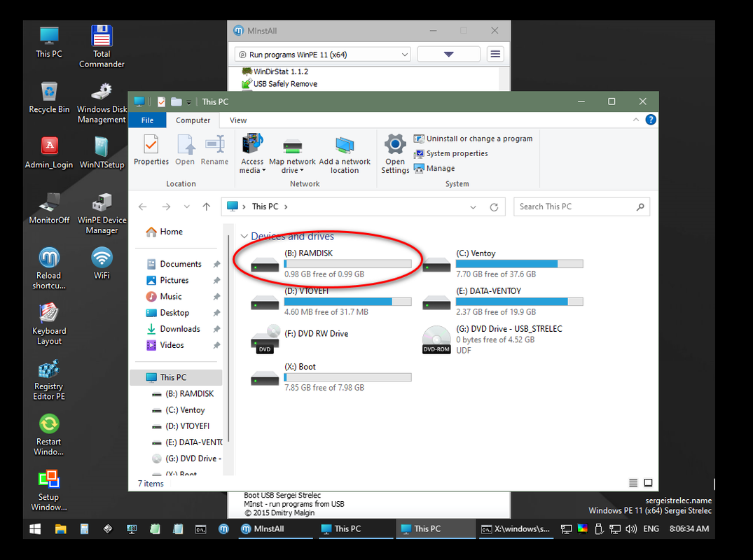Switch to the View ribbon tab

tap(238, 120)
